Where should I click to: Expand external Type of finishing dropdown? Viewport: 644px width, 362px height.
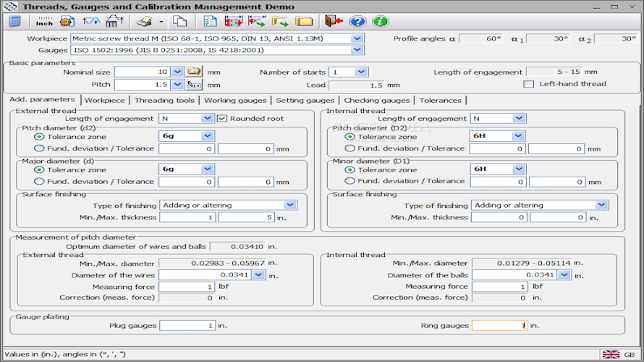[290, 205]
